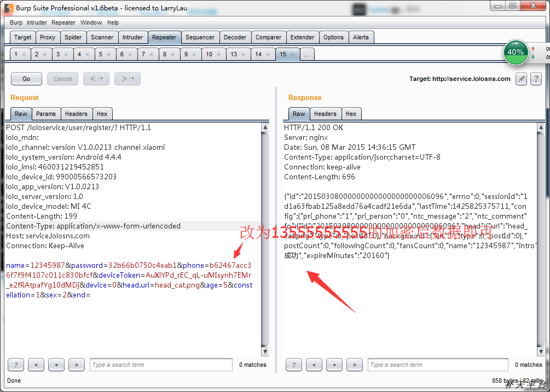Click the response pane scroll down arrow
Screen dimensions: 550x392
point(541,352)
